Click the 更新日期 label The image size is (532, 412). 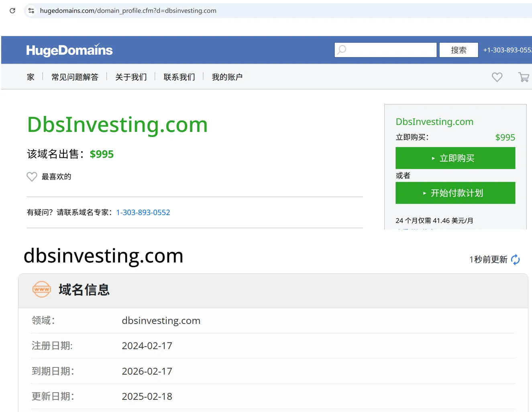pyautogui.click(x=53, y=396)
